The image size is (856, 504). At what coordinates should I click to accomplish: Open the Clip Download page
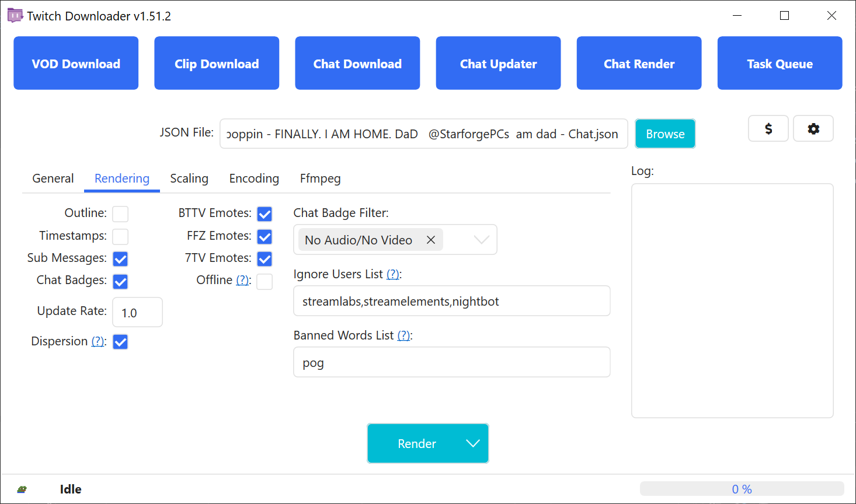point(217,63)
